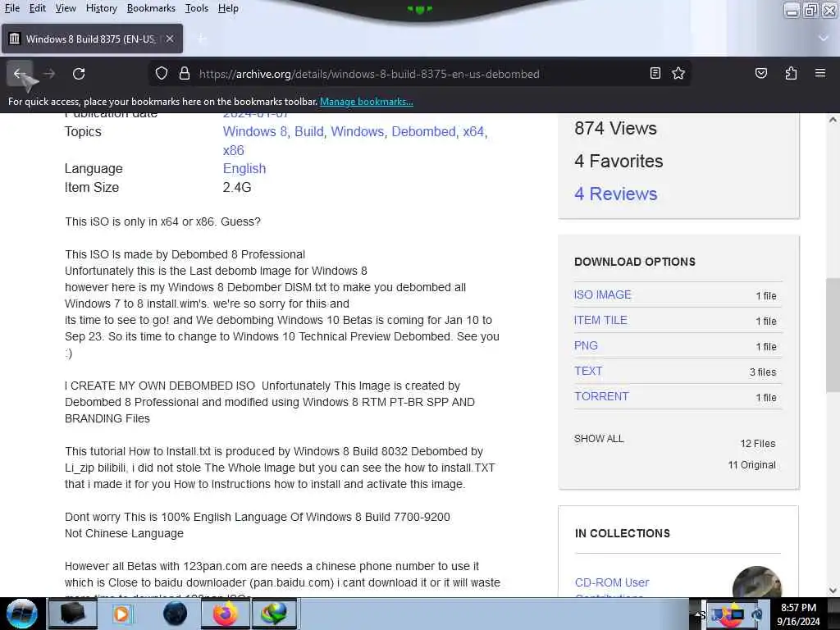Viewport: 840px width, 630px height.
Task: Click the Windows topic link
Action: tap(358, 132)
